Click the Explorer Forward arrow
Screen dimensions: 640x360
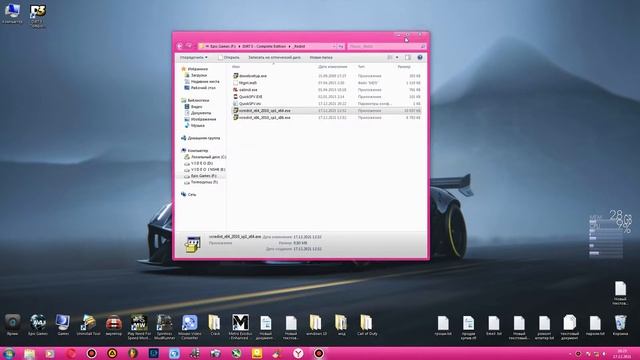click(189, 46)
